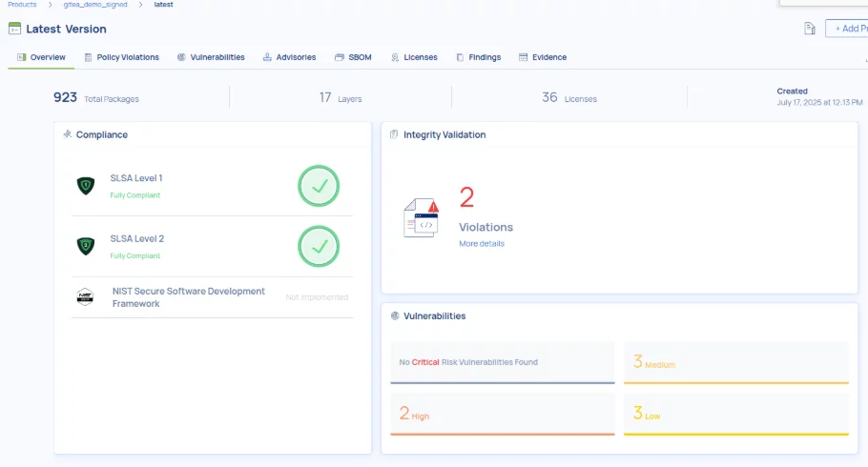Image resolution: width=868 pixels, height=467 pixels.
Task: Click the Integrity Validation header icon
Action: [x=394, y=134]
